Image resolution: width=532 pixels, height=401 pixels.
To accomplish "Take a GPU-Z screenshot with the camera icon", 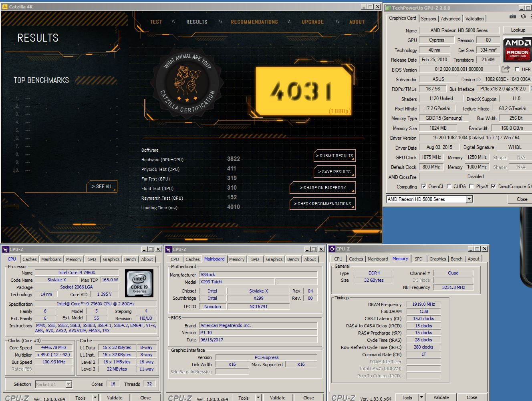I will (512, 16).
